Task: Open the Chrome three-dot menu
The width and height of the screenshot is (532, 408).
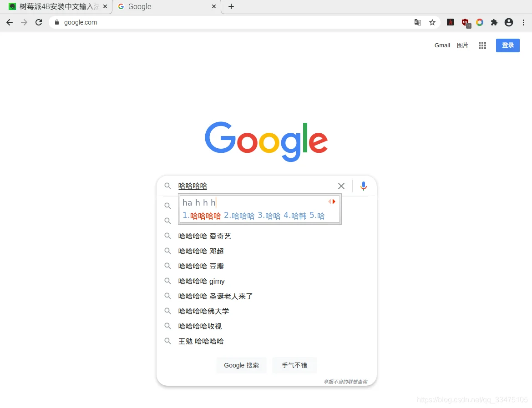Action: click(523, 22)
